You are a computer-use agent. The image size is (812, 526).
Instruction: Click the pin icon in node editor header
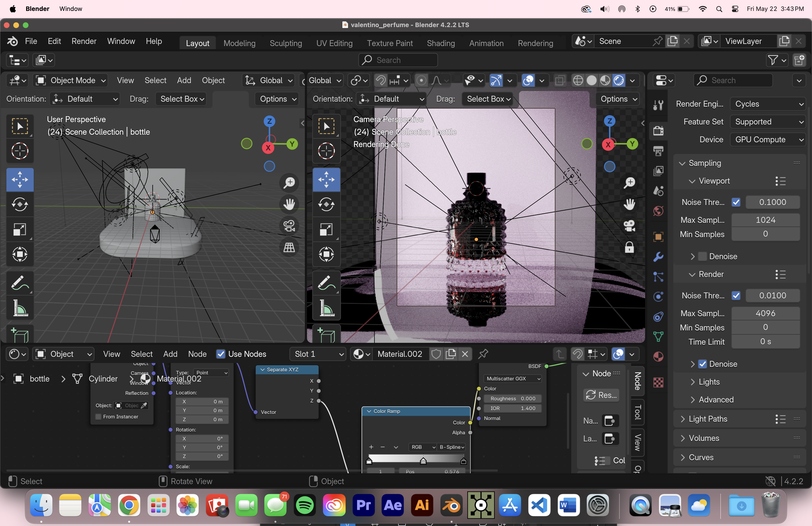483,354
